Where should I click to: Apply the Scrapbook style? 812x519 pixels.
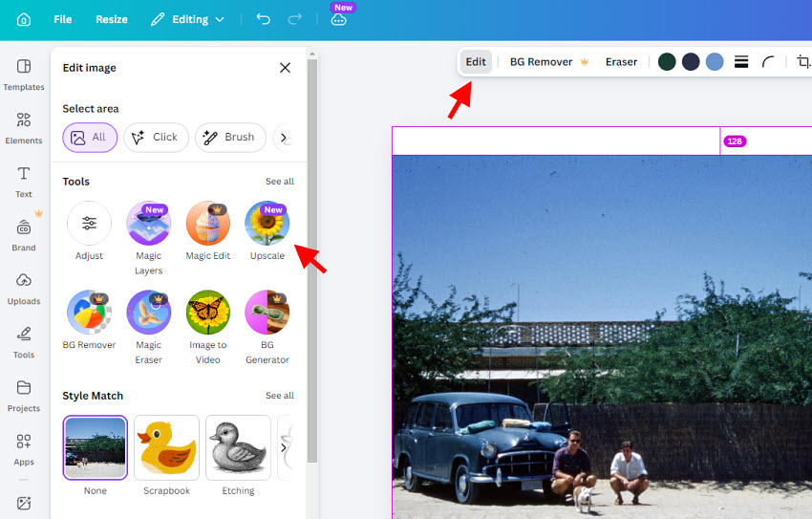click(x=167, y=447)
